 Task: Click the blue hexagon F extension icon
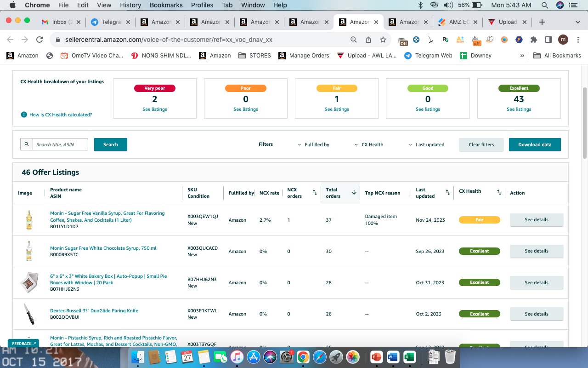(519, 40)
